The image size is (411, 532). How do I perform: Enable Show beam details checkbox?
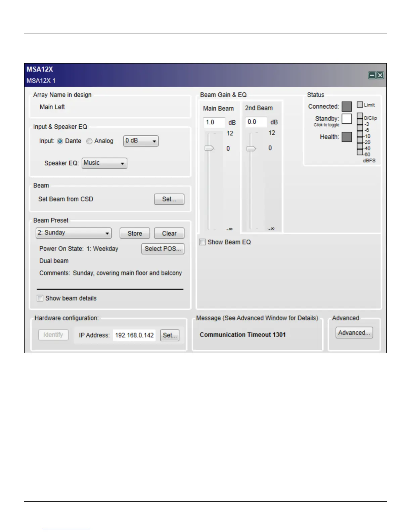[40, 298]
